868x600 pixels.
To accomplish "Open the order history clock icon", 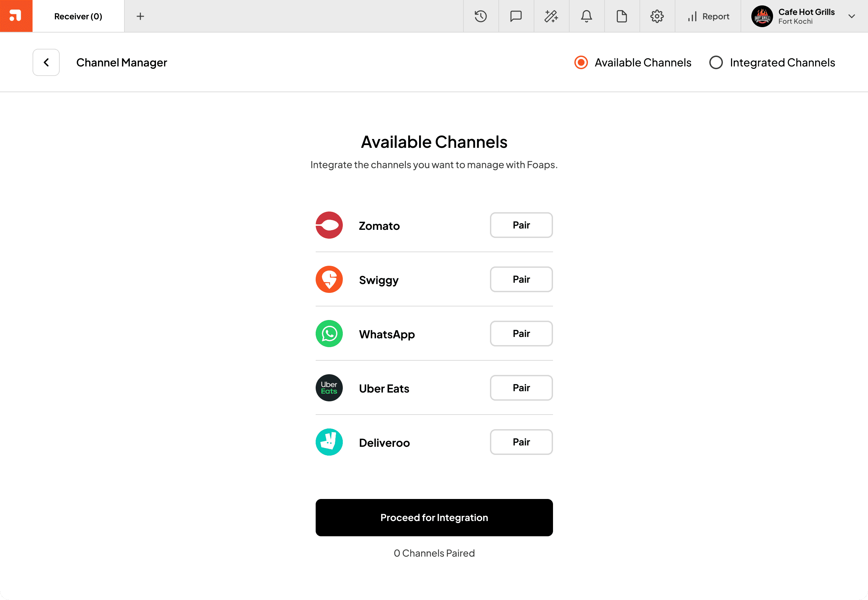I will (481, 16).
